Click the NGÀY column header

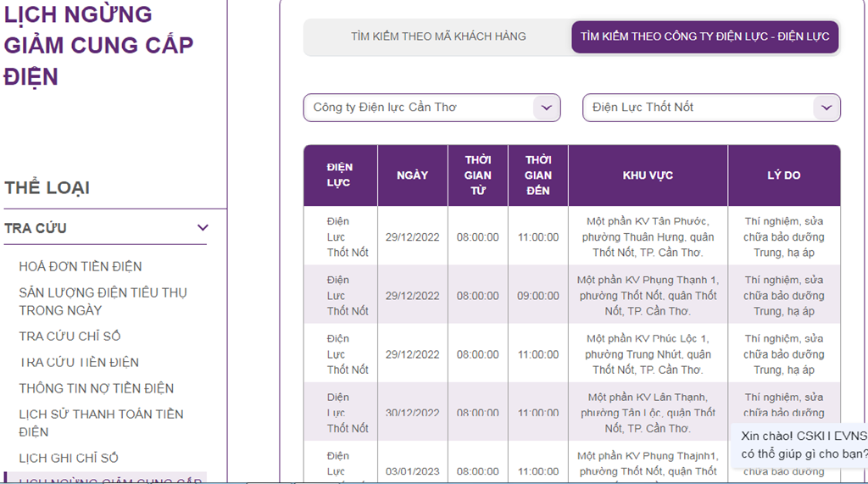tap(412, 175)
